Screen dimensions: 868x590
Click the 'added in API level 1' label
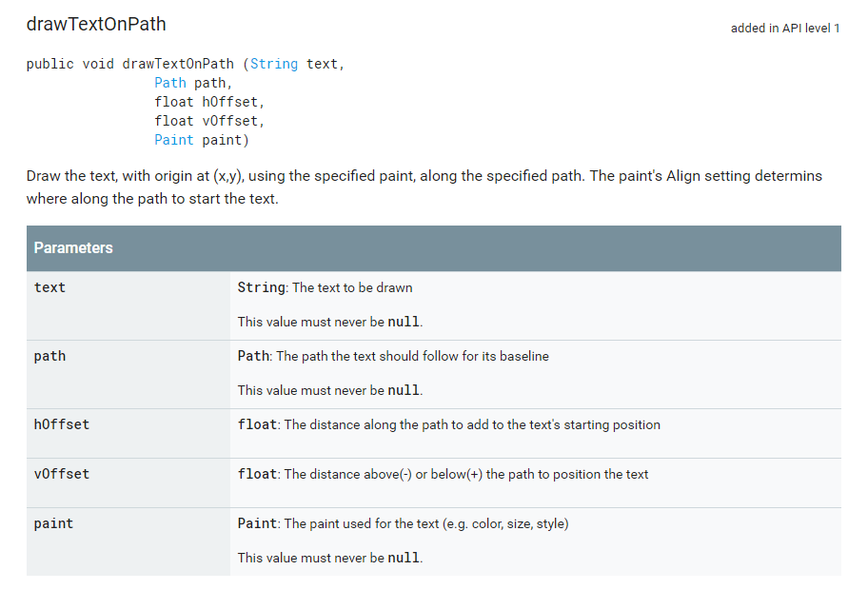tap(784, 28)
